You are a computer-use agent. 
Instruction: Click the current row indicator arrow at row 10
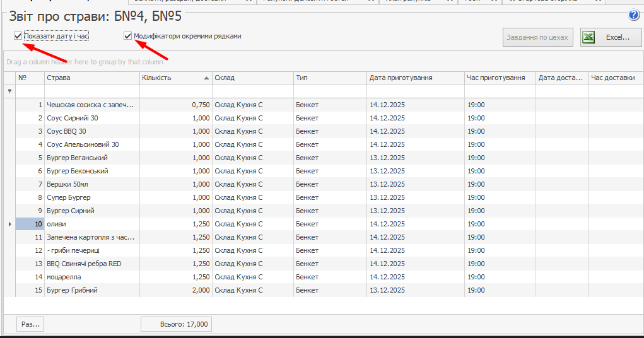pos(9,224)
